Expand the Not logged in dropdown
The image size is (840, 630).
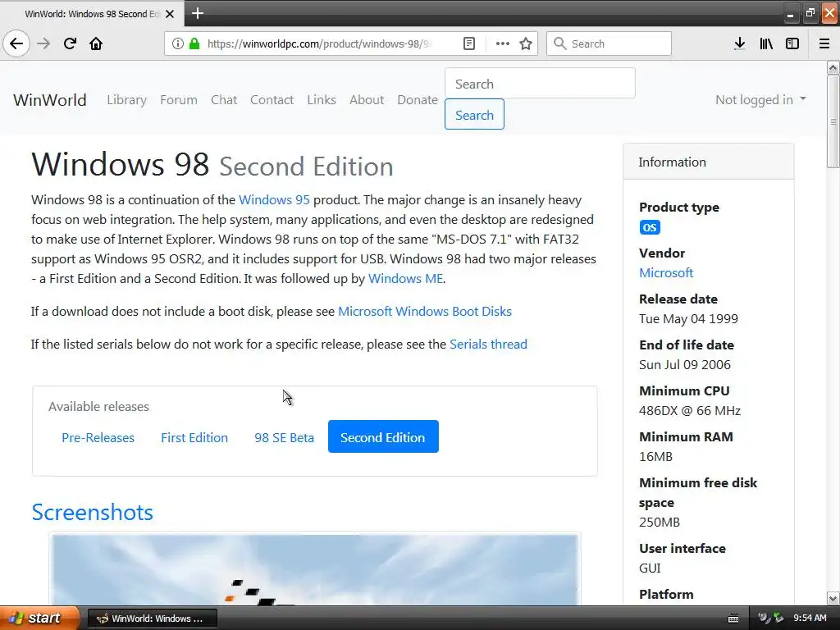click(x=760, y=99)
